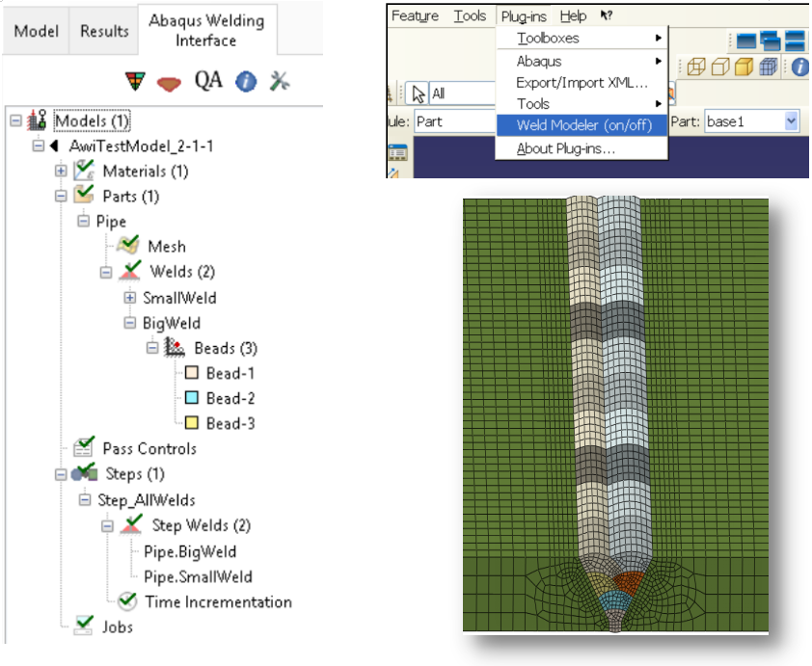
Task: Select the Abaqus Welding Interface tab
Action: pos(206,30)
